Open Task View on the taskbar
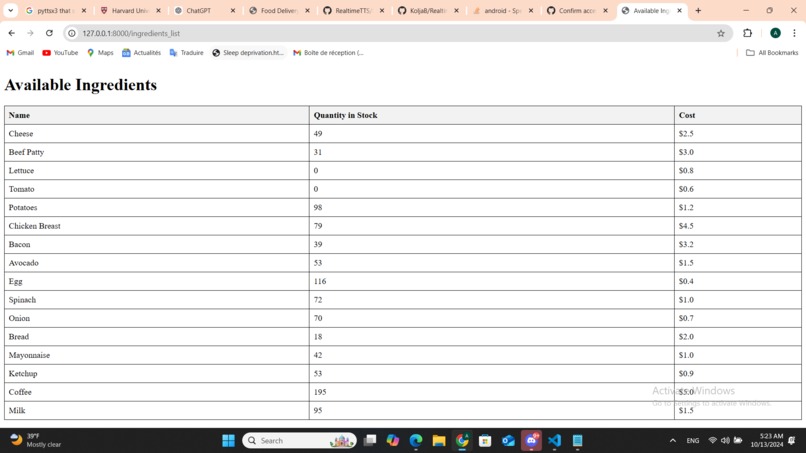The width and height of the screenshot is (806, 453). pyautogui.click(x=370, y=441)
